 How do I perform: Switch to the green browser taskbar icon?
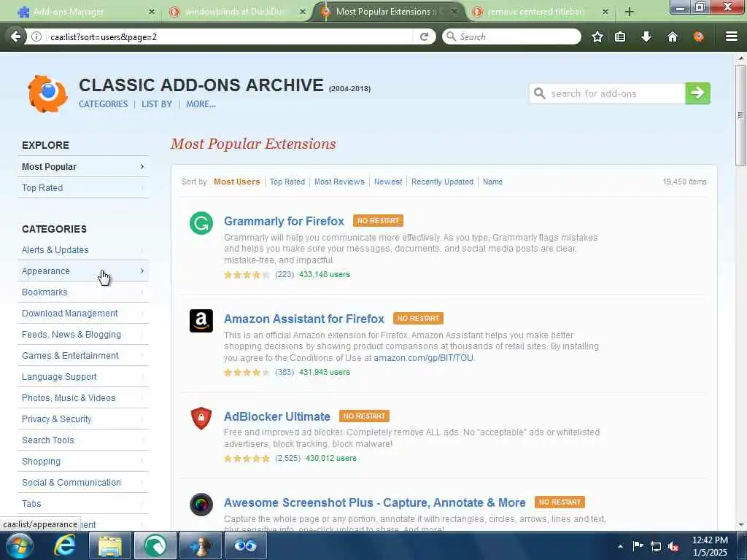coord(155,545)
